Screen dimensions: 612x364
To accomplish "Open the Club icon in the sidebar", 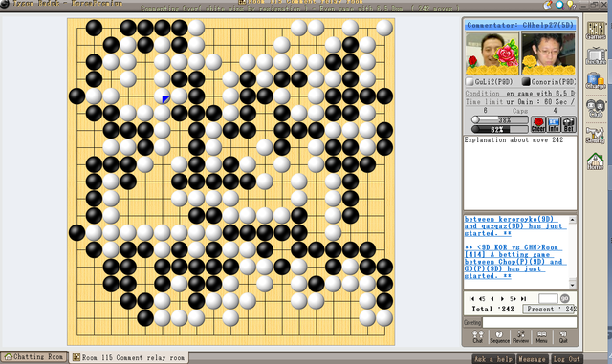I will 596,108.
